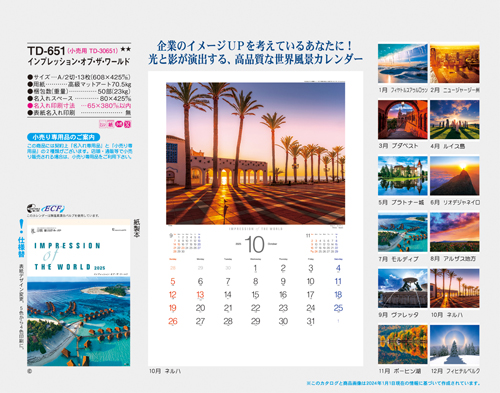Click the copyright symbol below the cover
The image size is (500, 393).
coord(30,371)
